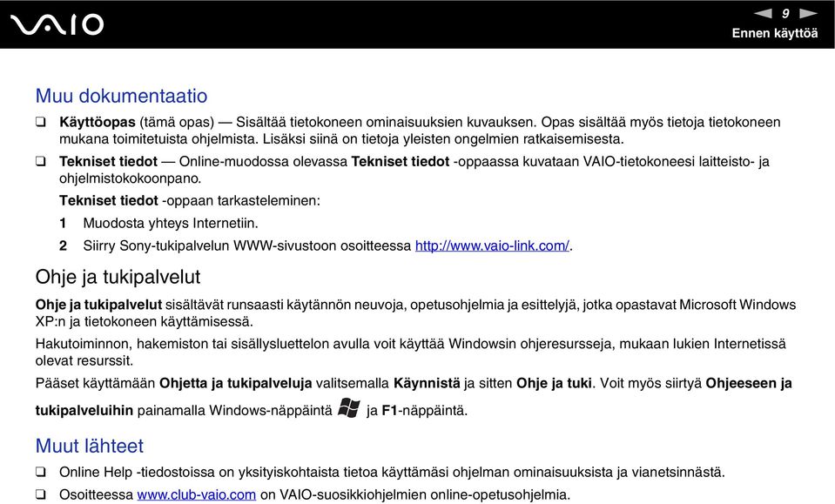Image resolution: width=835 pixels, height=504 pixels.
Task: Click the 'Online Help -tiedostoissa' sentence
Action: tap(392, 472)
